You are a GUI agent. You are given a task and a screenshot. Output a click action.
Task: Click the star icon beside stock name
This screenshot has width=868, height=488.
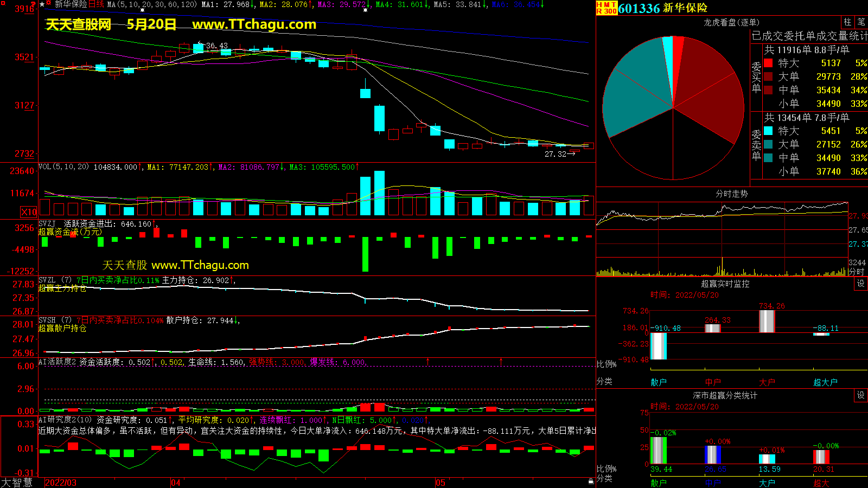click(x=42, y=4)
